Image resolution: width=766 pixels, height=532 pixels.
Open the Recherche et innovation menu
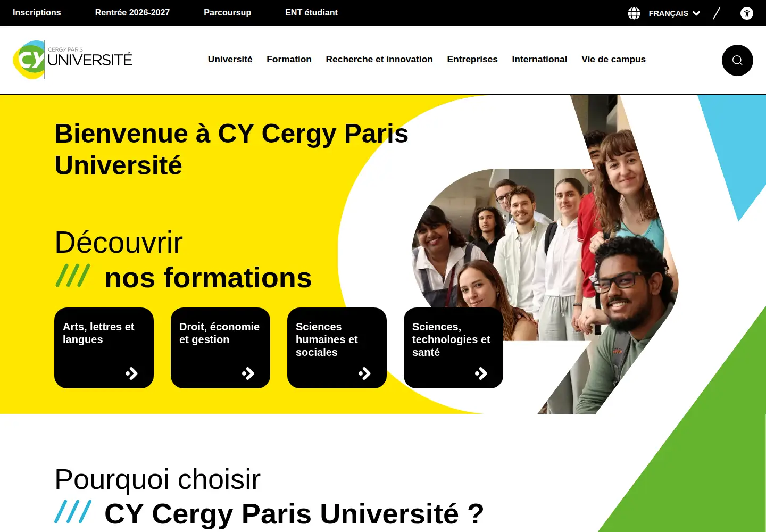click(x=379, y=60)
